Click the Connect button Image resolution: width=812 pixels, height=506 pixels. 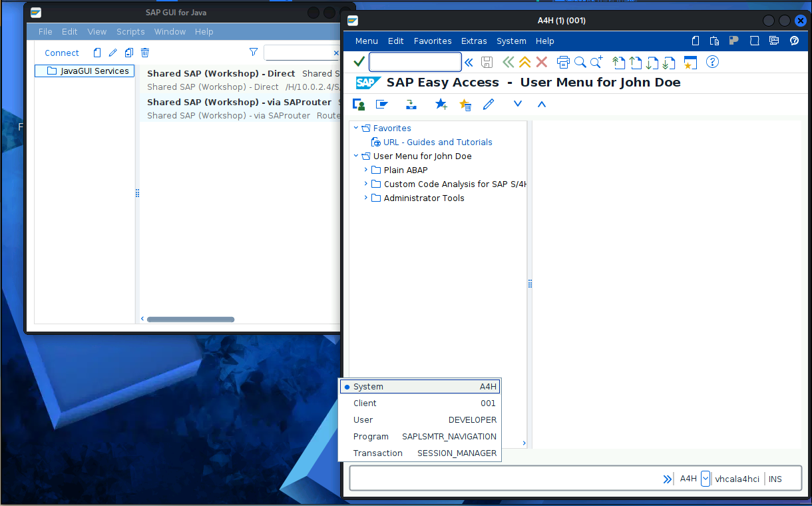pos(62,53)
